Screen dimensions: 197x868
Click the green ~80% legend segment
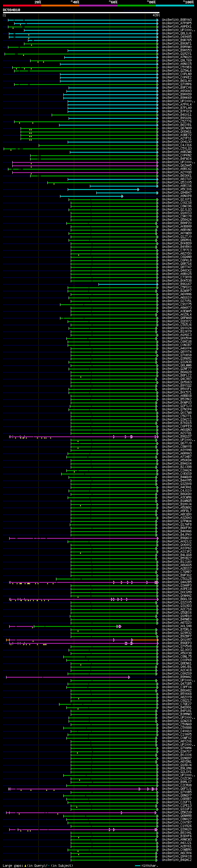click(137, 6)
